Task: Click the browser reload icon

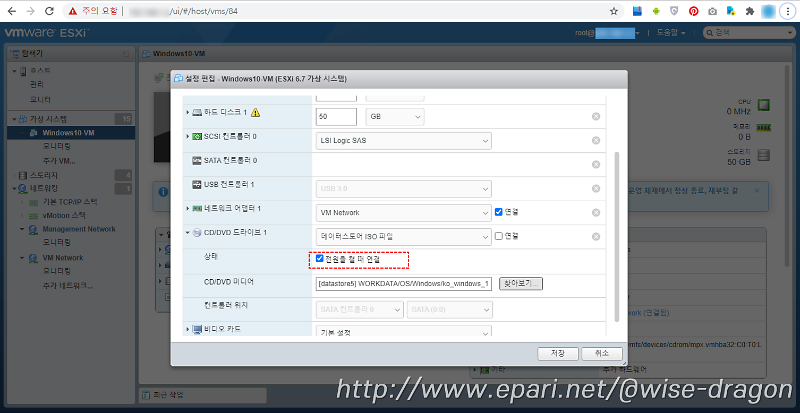Action: click(x=49, y=11)
